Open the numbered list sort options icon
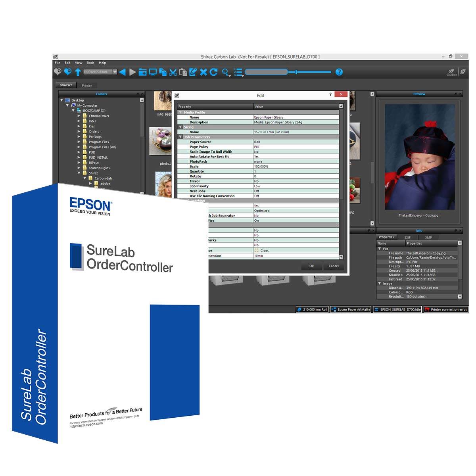 pos(238,72)
